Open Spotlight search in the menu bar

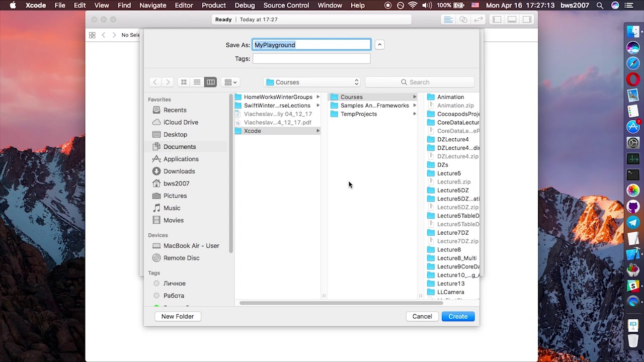click(x=600, y=6)
